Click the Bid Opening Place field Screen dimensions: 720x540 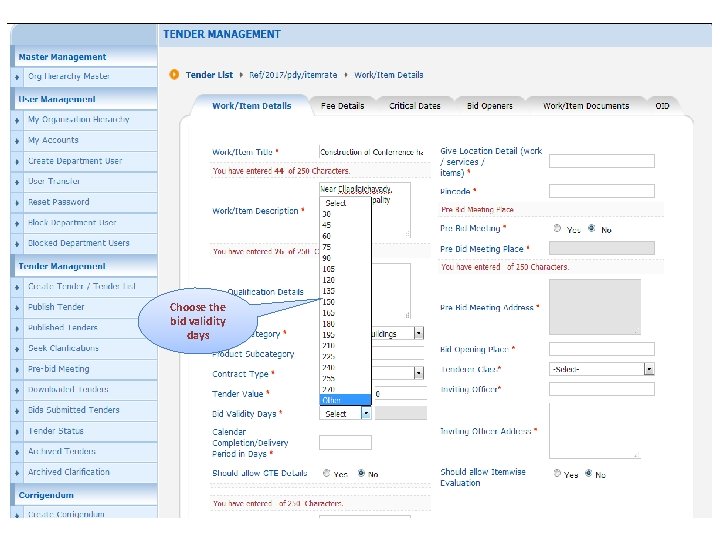click(602, 349)
